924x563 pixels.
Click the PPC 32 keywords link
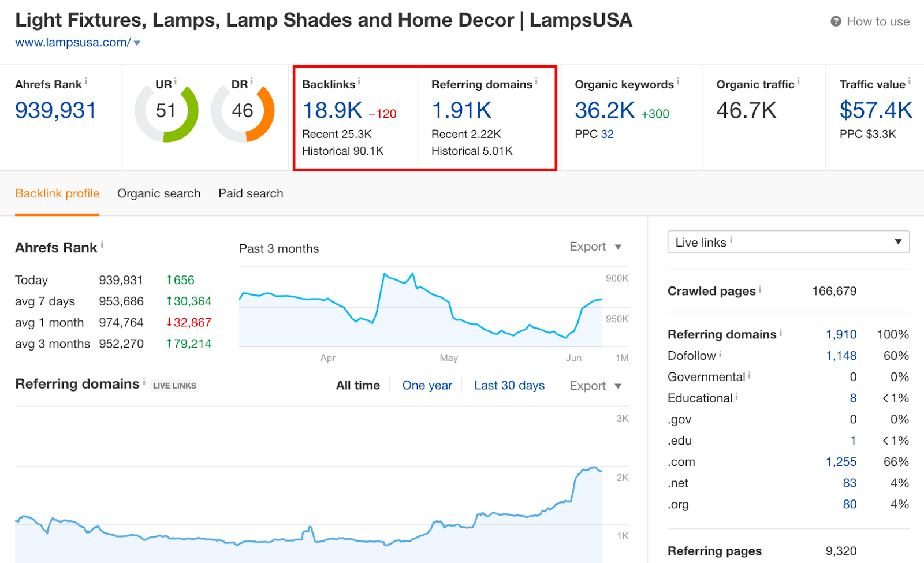607,134
